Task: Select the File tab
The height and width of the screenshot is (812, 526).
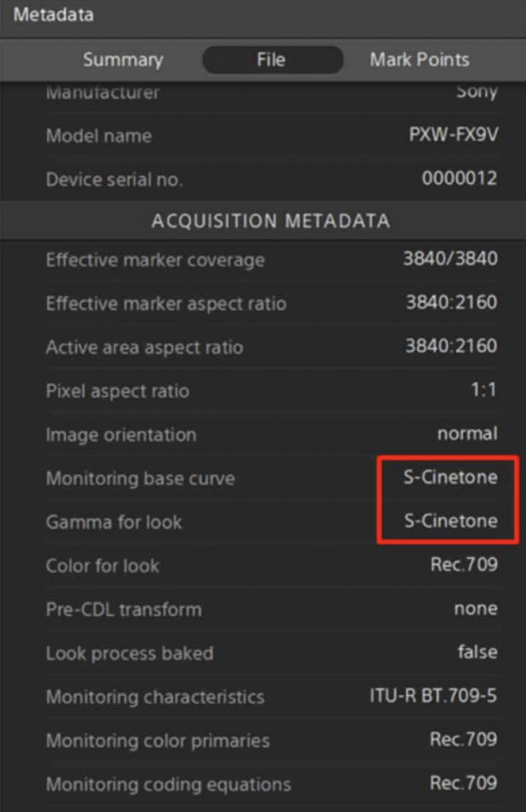Action: (x=271, y=60)
